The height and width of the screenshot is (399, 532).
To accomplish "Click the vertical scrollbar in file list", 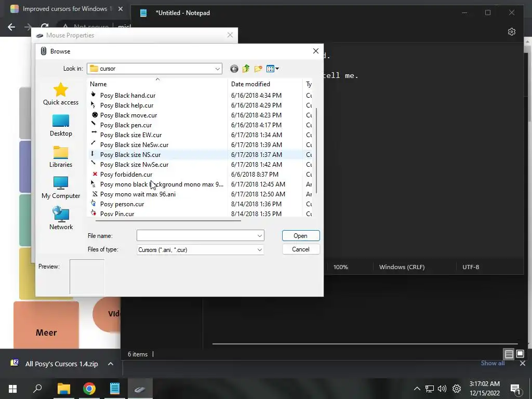I will (x=316, y=151).
